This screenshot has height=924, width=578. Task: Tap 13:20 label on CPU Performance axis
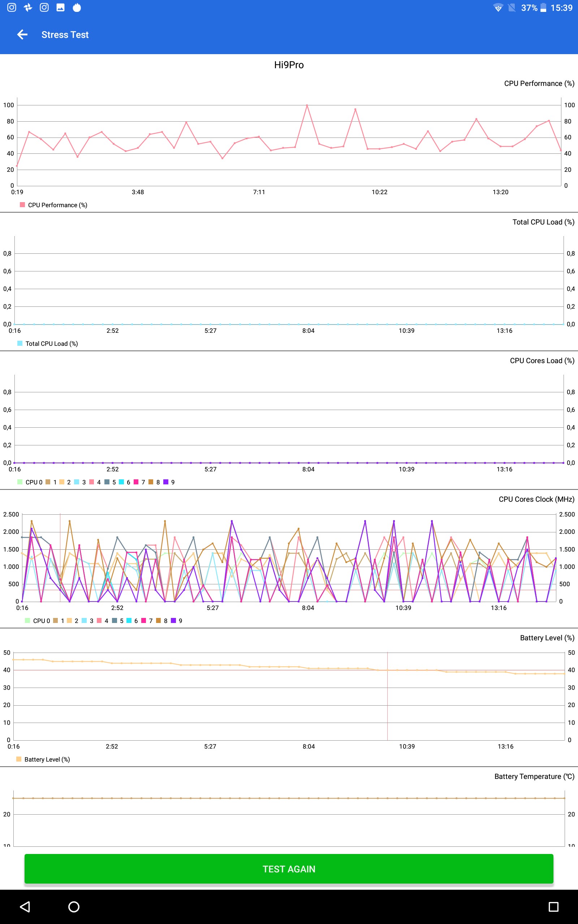click(500, 192)
